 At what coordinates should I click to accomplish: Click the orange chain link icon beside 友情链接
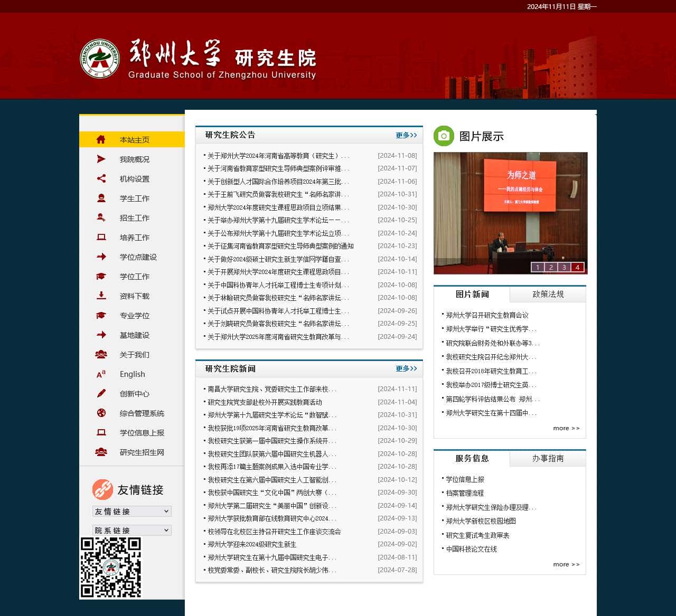pyautogui.click(x=102, y=490)
